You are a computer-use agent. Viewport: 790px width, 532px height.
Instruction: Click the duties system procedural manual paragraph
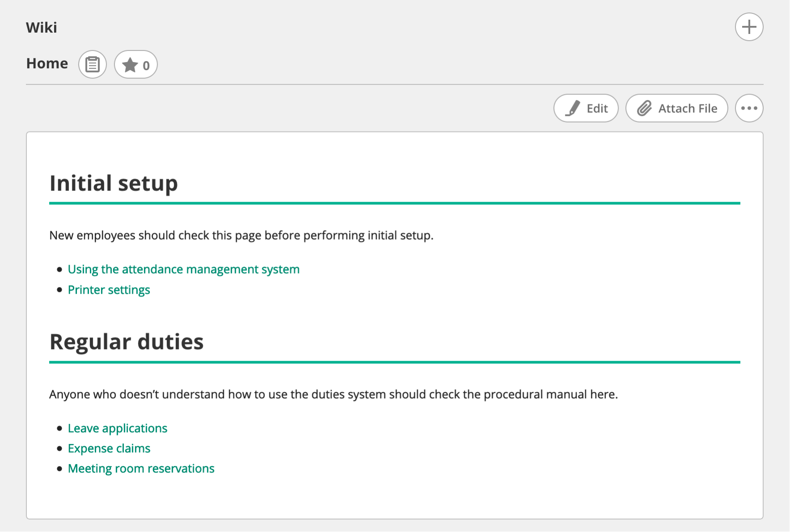point(333,394)
